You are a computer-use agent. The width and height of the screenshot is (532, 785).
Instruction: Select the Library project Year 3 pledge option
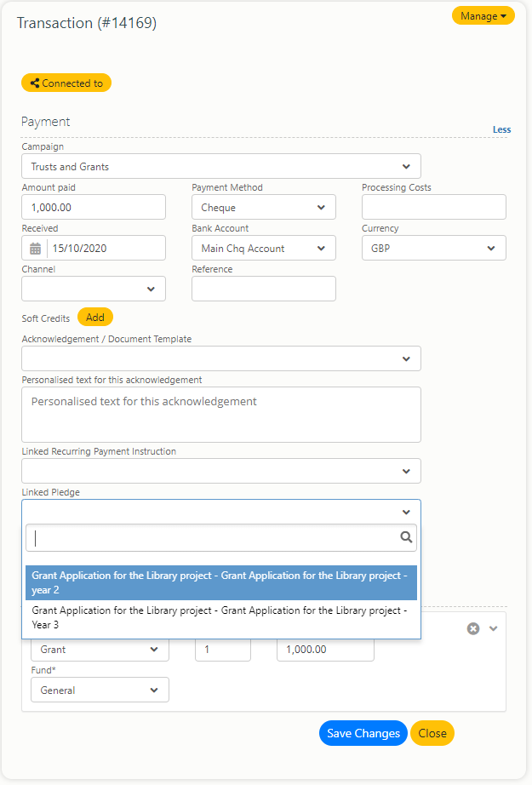pos(221,617)
